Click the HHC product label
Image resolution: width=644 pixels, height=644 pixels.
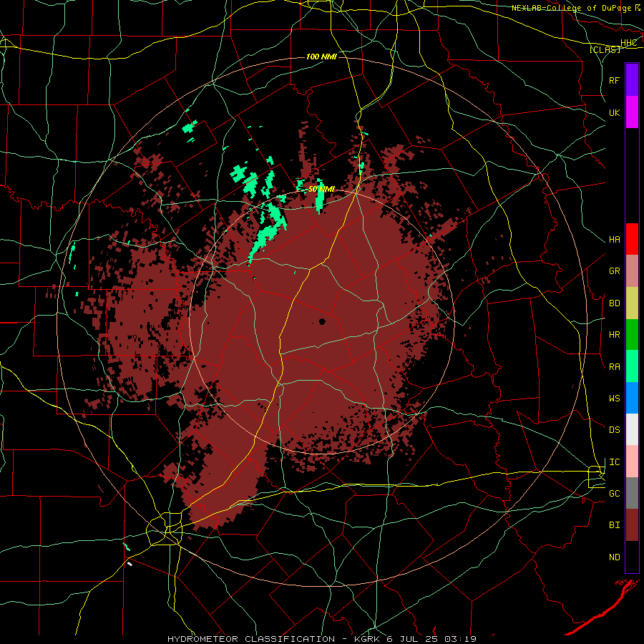(628, 43)
